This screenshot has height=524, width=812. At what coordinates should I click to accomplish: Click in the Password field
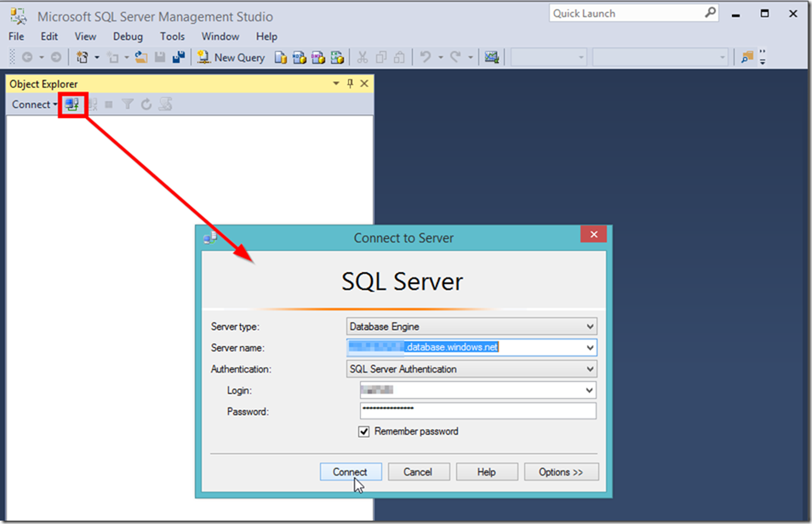(x=478, y=411)
